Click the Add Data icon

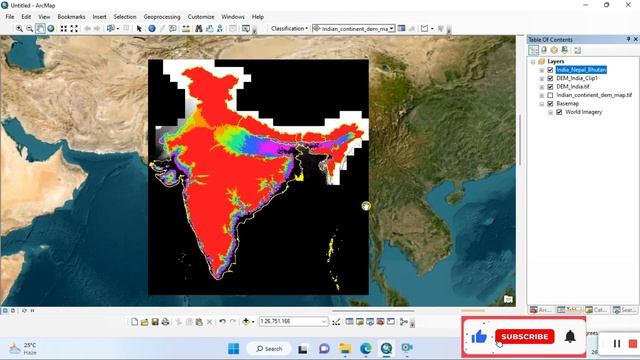(x=246, y=322)
